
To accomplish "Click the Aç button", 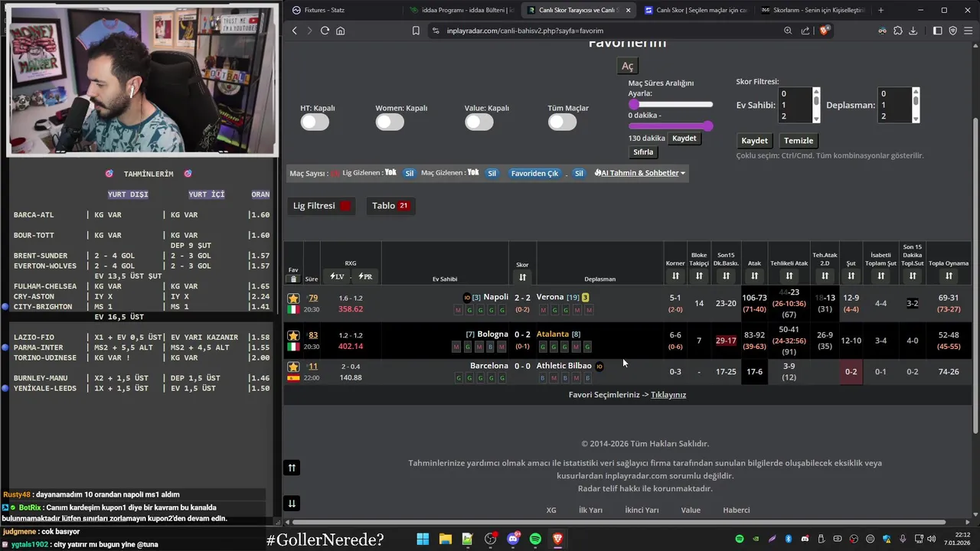I will click(628, 67).
